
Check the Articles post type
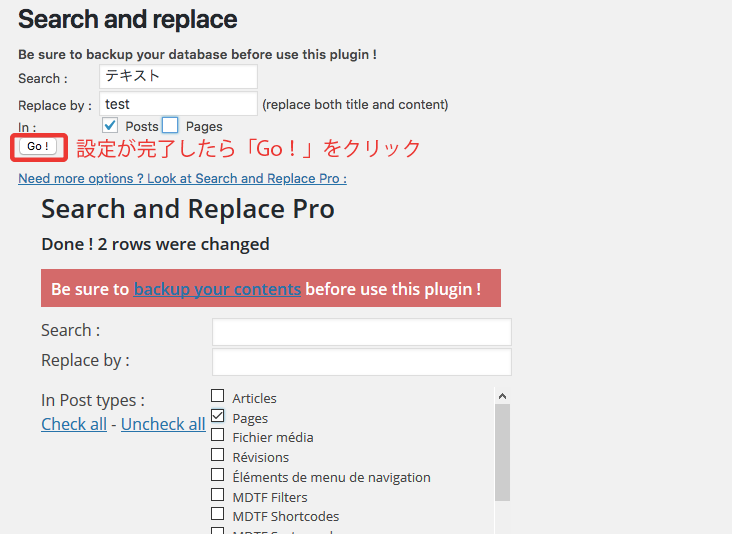(218, 397)
